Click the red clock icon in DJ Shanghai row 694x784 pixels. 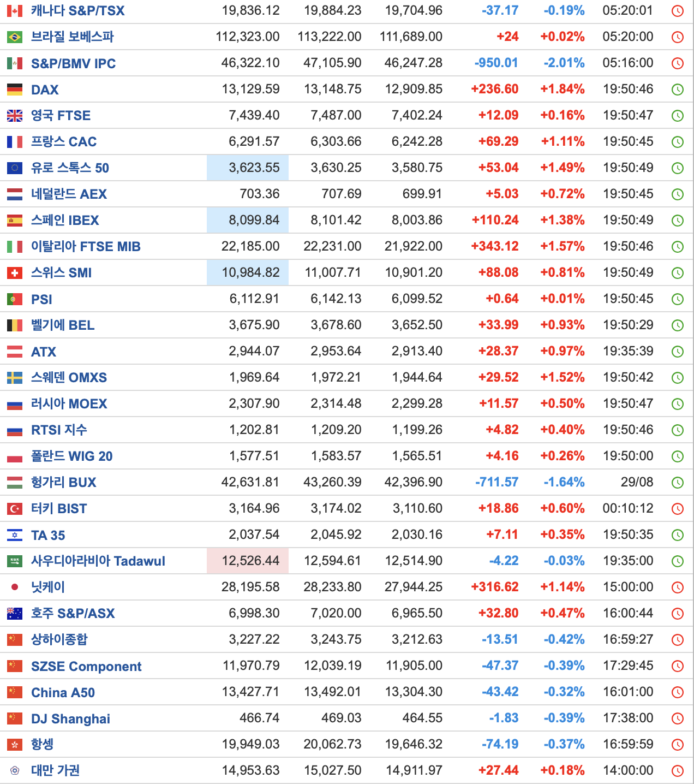[678, 718]
